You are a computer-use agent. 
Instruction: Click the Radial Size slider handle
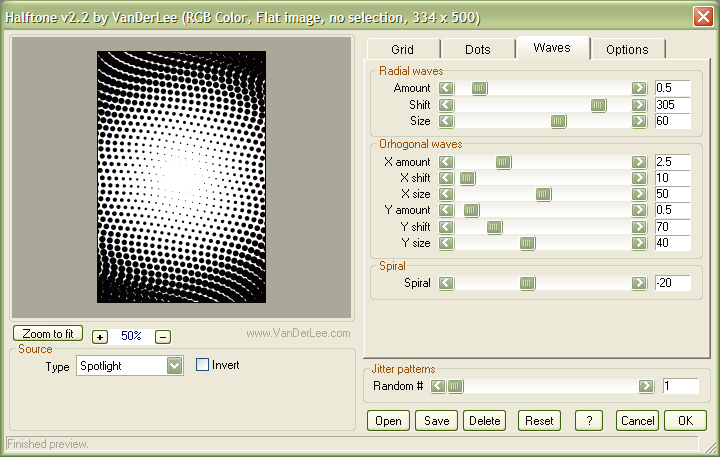pyautogui.click(x=558, y=121)
